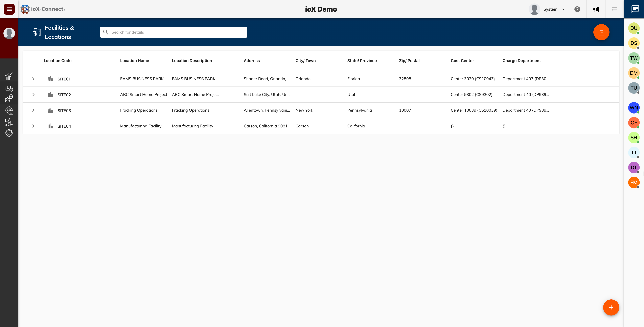The height and width of the screenshot is (327, 644).
Task: Open the forklift sidebar icon
Action: point(9,122)
